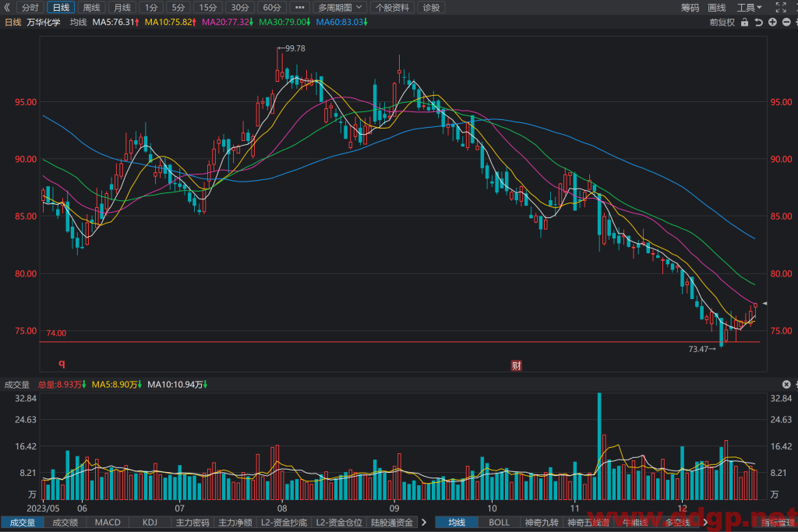
Task: Activate the 画线 drawing tools
Action: point(717,8)
